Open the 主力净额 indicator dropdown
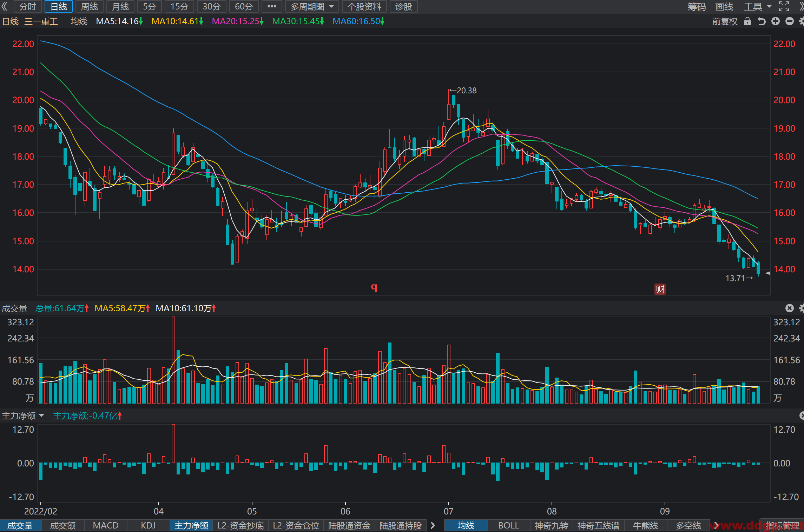The width and height of the screenshot is (804, 532). coord(23,415)
